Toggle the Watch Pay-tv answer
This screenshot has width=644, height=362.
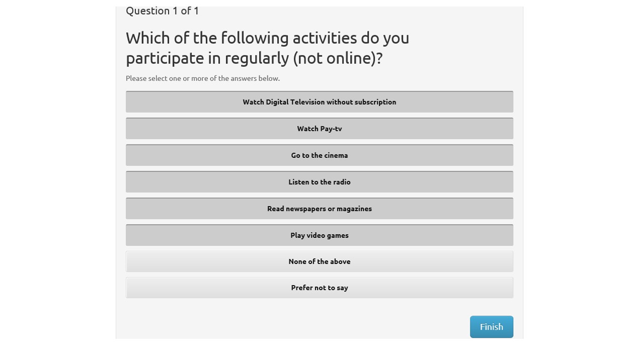pos(319,129)
